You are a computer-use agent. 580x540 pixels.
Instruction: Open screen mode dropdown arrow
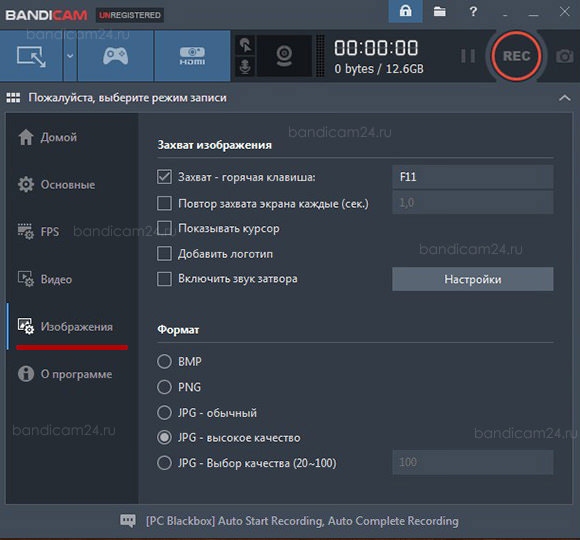click(x=70, y=56)
